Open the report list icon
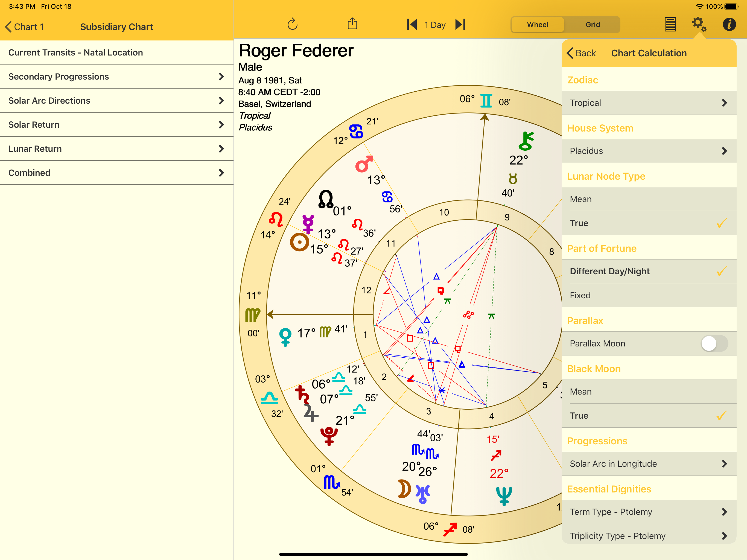This screenshot has width=747, height=560. click(x=670, y=24)
